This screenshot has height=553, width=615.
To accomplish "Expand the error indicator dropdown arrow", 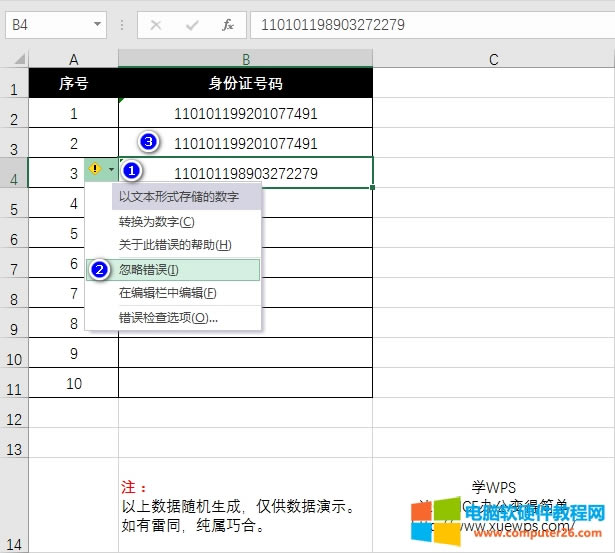I will click(x=110, y=171).
